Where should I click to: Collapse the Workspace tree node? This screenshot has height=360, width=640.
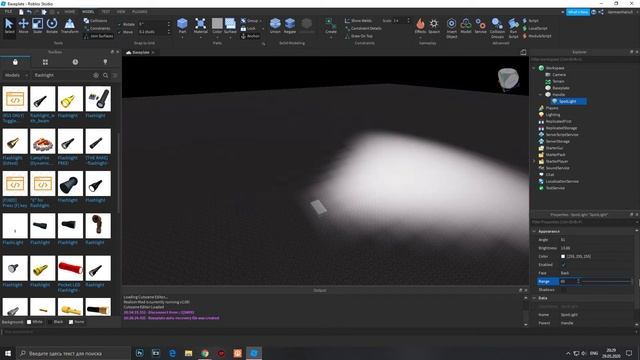[534, 68]
